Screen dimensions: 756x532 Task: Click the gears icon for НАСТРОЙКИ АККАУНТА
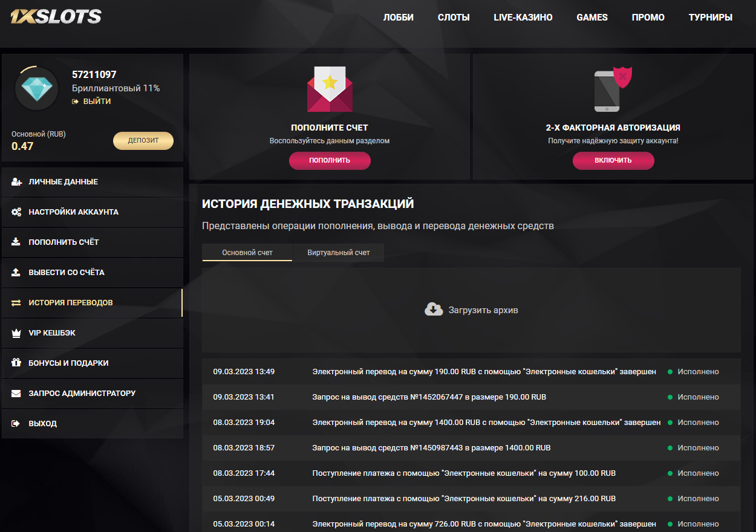(16, 212)
